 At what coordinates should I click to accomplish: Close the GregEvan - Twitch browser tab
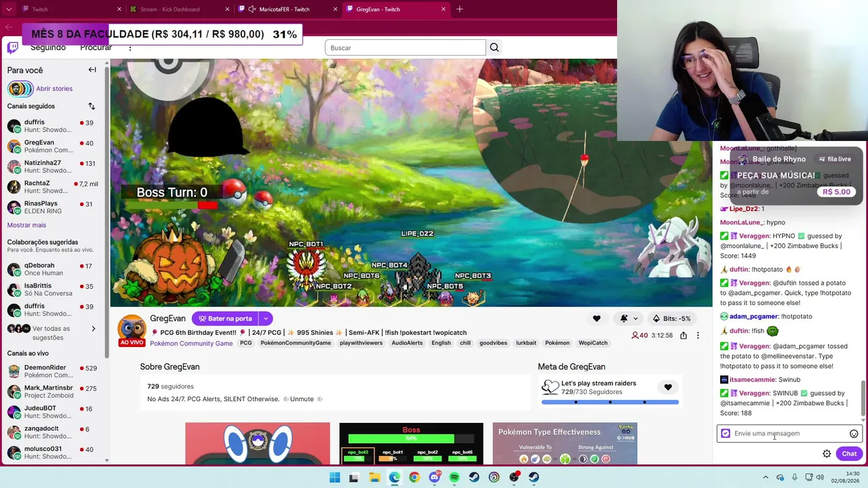(x=443, y=9)
